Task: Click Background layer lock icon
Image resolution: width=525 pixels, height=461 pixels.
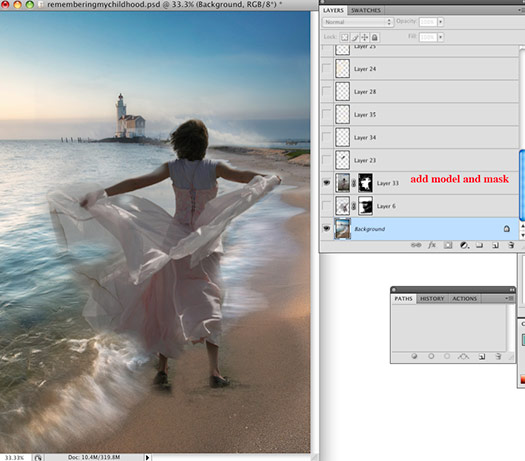Action: point(507,229)
